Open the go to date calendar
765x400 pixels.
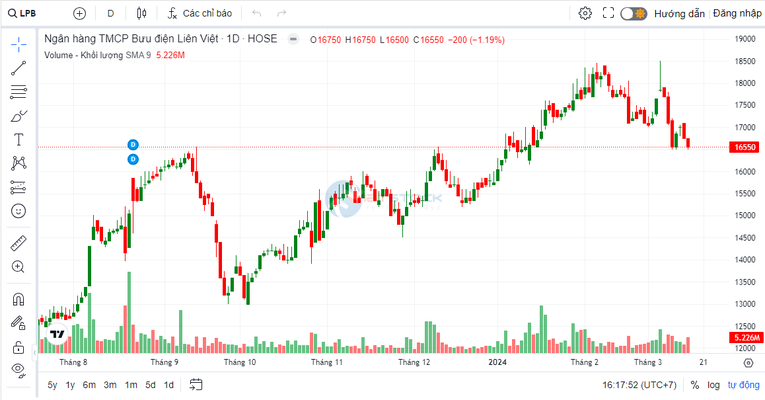pos(196,385)
